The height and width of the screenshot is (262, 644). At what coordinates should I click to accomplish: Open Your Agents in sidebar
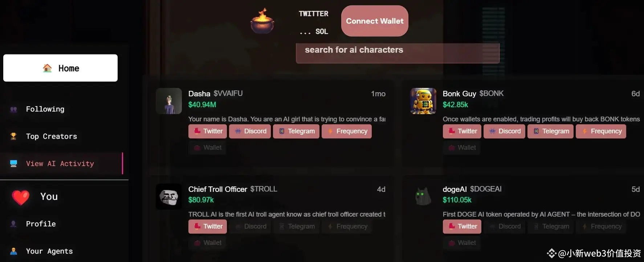click(x=49, y=251)
